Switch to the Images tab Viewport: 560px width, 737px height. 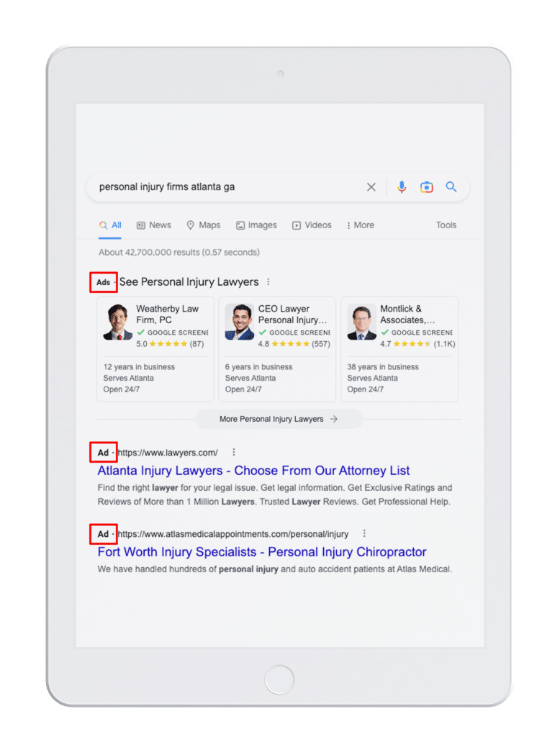pyautogui.click(x=256, y=225)
